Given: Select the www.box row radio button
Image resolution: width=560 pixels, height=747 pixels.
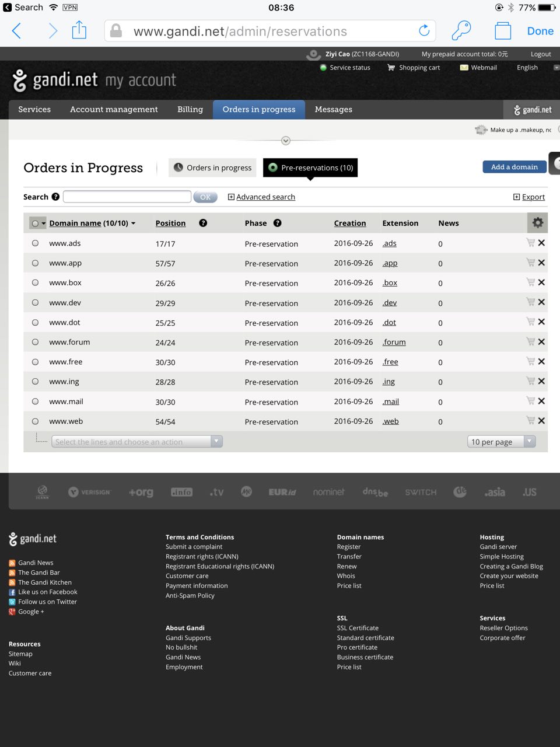Looking at the screenshot, I should (x=35, y=282).
